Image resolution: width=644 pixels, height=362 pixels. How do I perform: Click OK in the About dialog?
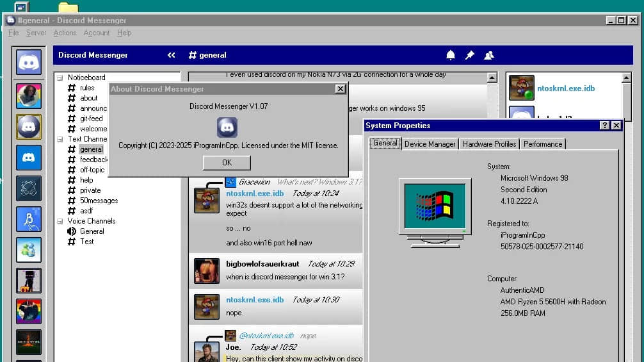[227, 163]
